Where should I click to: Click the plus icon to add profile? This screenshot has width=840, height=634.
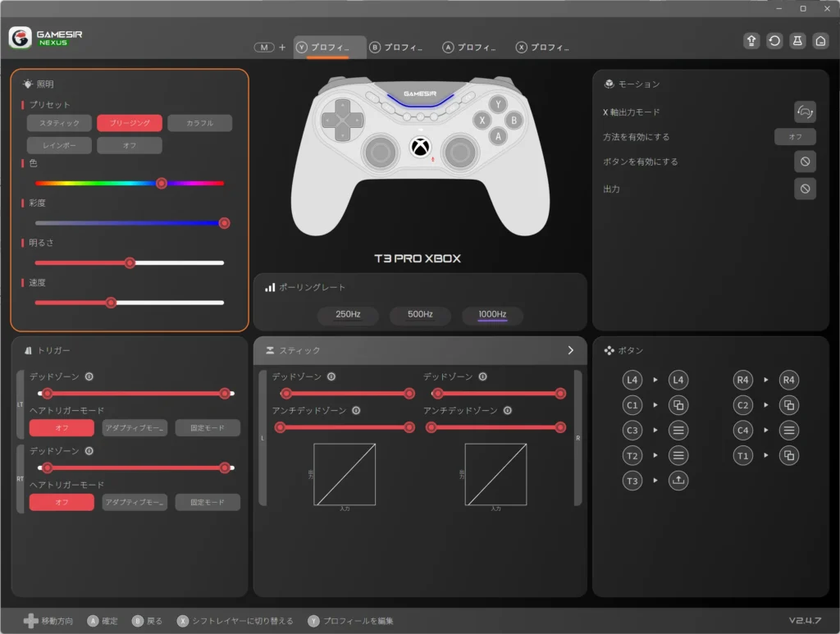[282, 47]
